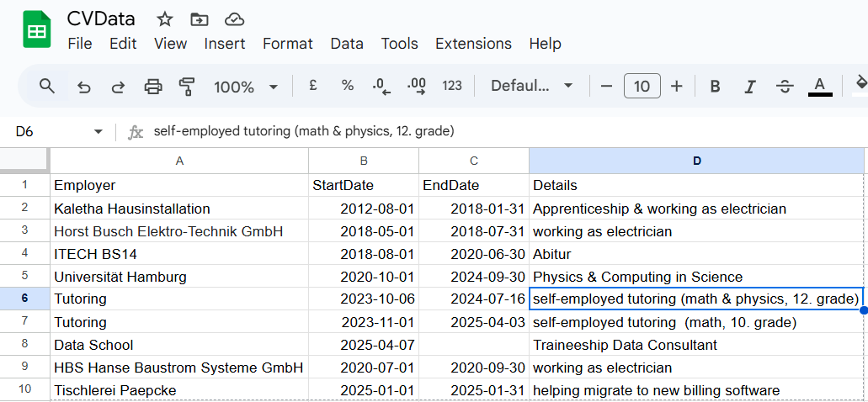Select cell Universität Hamburg
Image resolution: width=868 pixels, height=402 pixels.
[179, 277]
